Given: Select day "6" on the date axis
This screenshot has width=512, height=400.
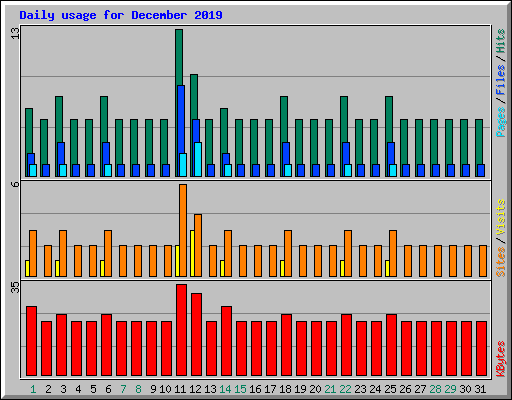Looking at the screenshot, I should (108, 389).
